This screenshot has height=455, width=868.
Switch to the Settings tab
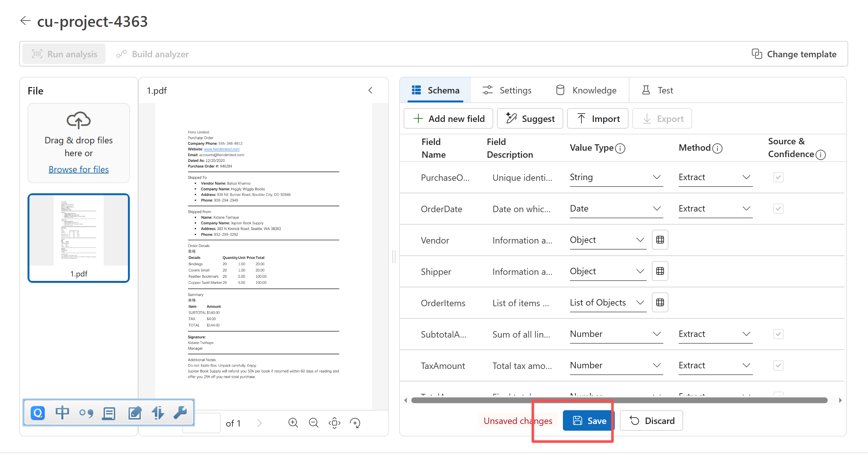pos(507,90)
